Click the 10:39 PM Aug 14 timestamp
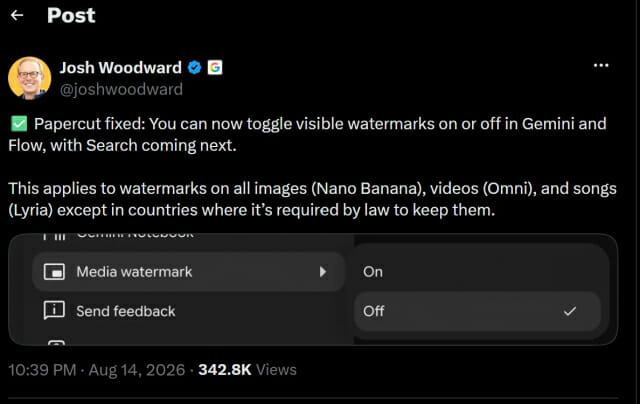Image resolution: width=640 pixels, height=404 pixels. point(97,370)
